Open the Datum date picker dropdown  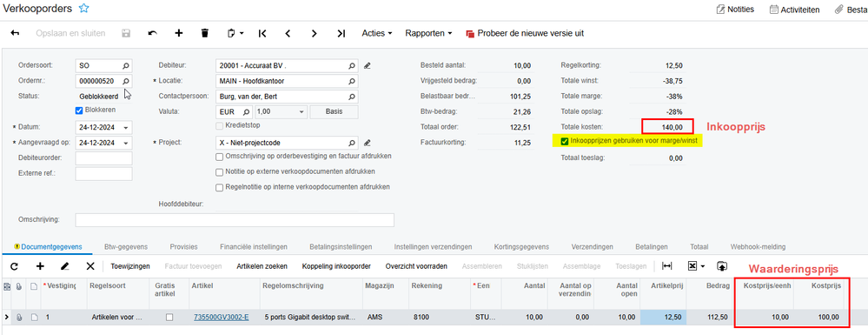[x=126, y=128]
